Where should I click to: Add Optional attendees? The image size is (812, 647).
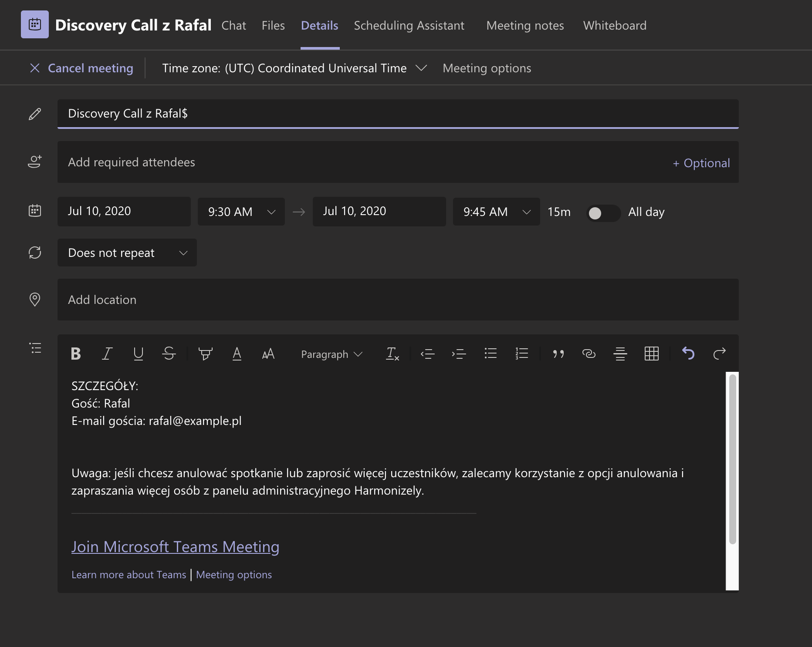pyautogui.click(x=701, y=163)
